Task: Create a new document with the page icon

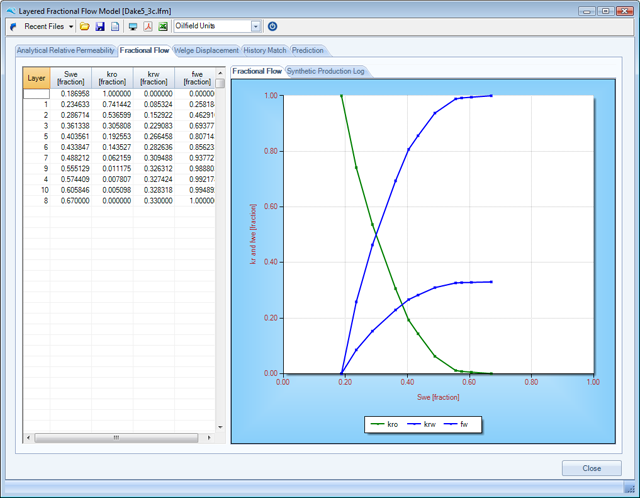Action: coord(115,27)
